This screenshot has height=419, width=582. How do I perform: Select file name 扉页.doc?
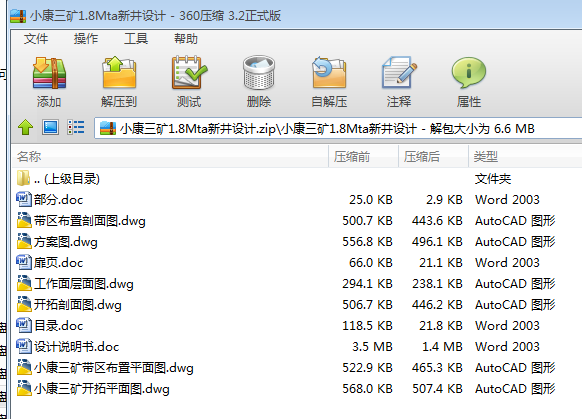click(58, 263)
